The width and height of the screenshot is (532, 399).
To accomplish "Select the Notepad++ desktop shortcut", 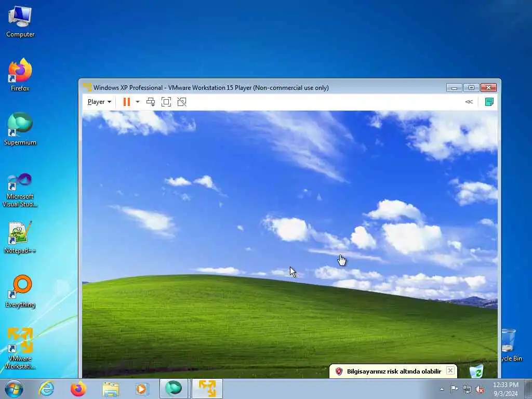I will [x=20, y=237].
